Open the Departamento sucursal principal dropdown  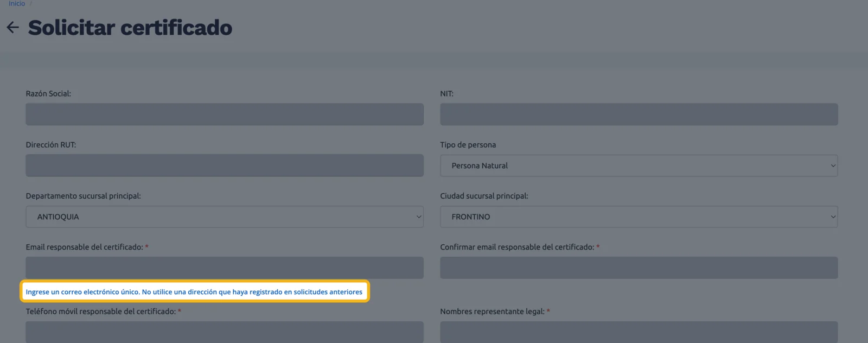[x=225, y=217]
